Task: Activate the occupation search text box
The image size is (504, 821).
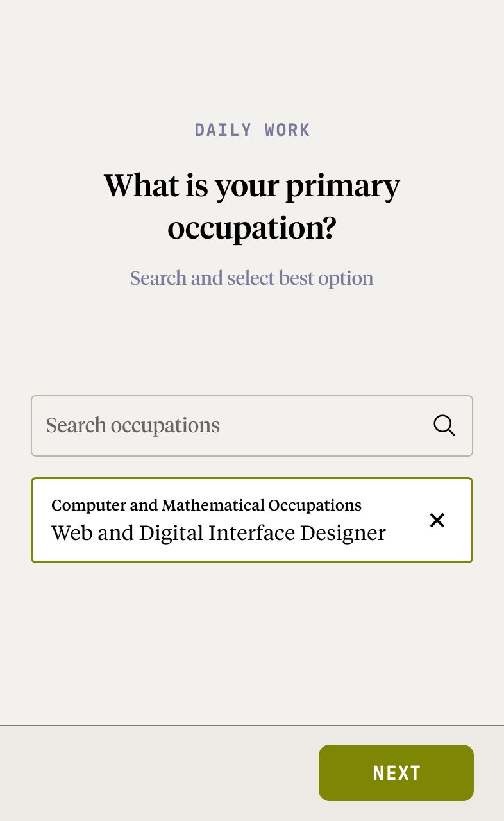Action: coord(252,426)
